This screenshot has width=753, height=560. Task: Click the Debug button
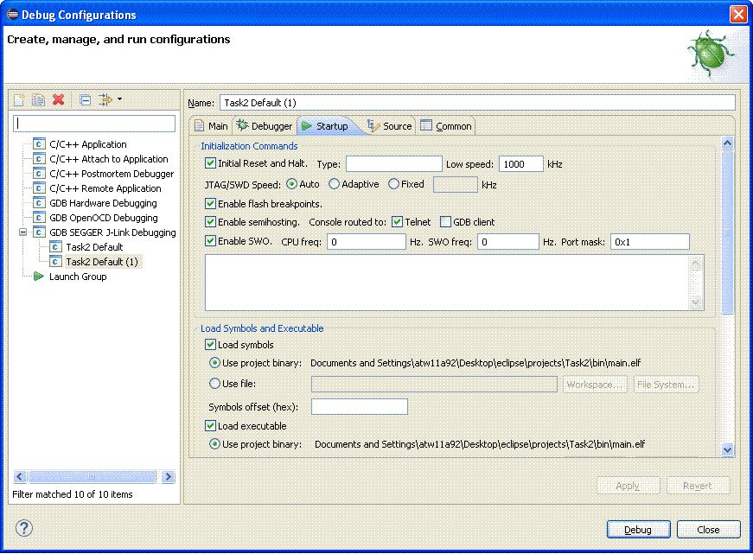pyautogui.click(x=638, y=529)
